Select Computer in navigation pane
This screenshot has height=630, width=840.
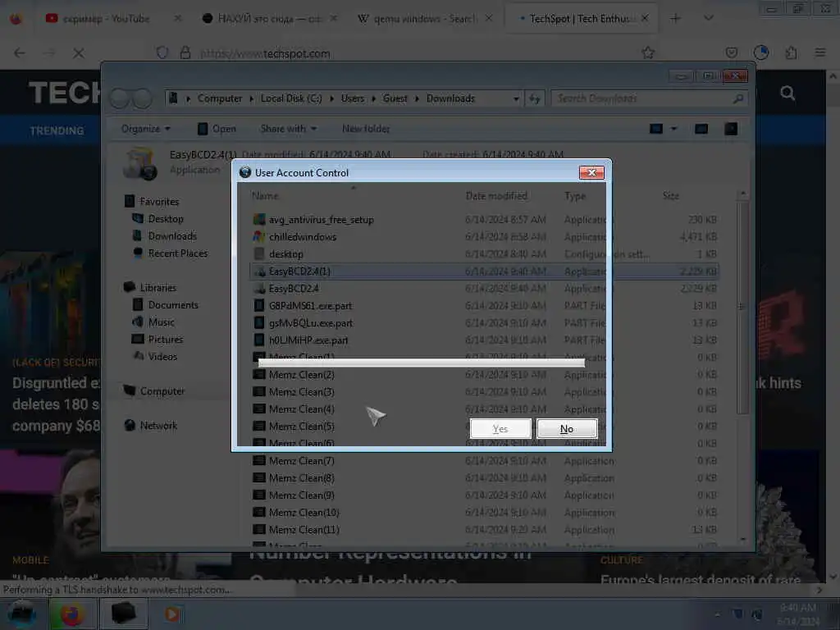162,391
